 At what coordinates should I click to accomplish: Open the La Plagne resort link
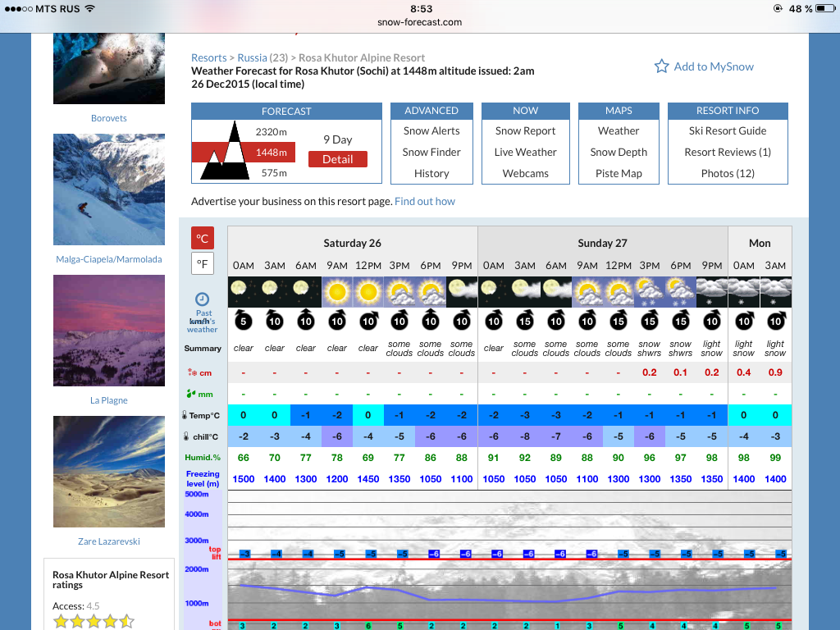[109, 400]
